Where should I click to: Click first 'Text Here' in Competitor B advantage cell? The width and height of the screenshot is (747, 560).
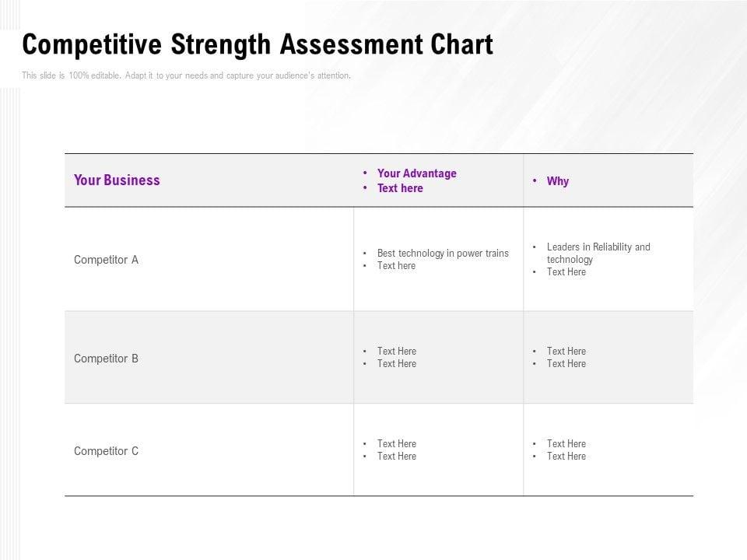(396, 352)
